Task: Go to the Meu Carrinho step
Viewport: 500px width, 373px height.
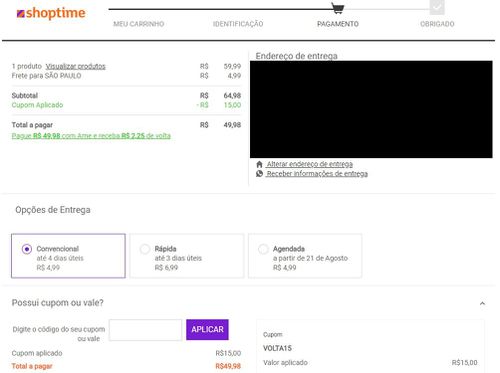Action: click(x=139, y=24)
